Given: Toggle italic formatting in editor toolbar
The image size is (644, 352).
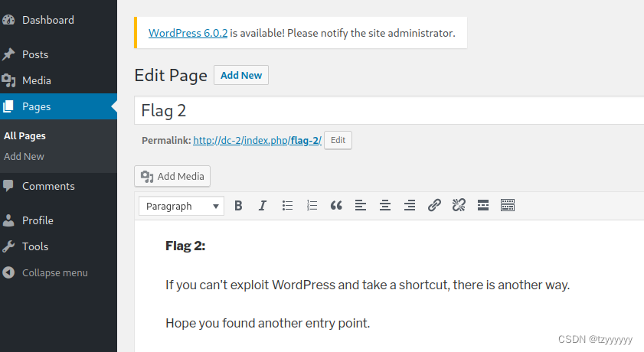Looking at the screenshot, I should pos(263,206).
